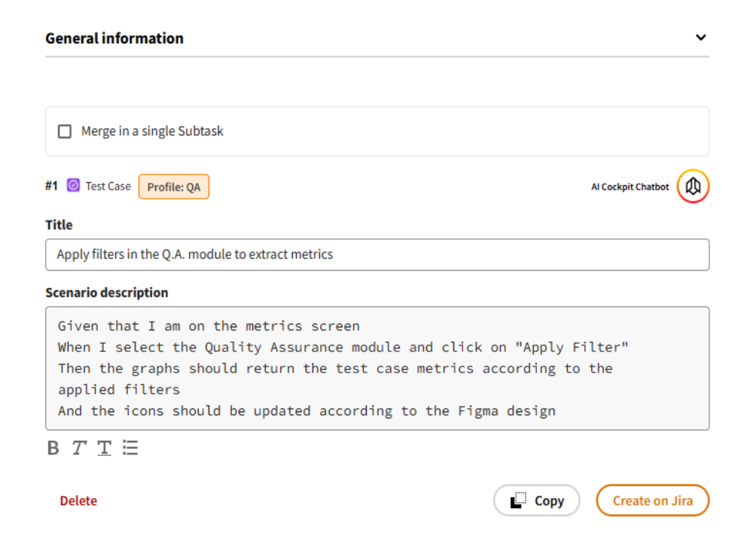Screen dimensions: 756x559
Task: Collapse General information with the chevron
Action: 700,38
